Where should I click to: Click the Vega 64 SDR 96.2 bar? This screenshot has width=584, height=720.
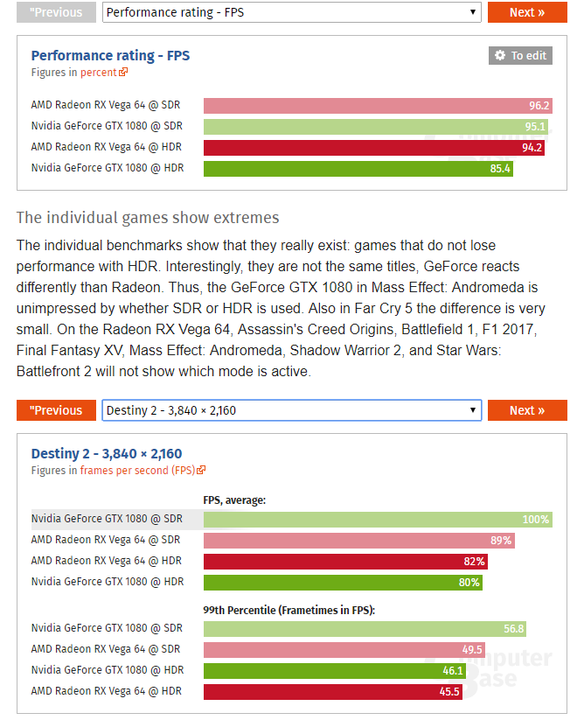[x=378, y=106]
